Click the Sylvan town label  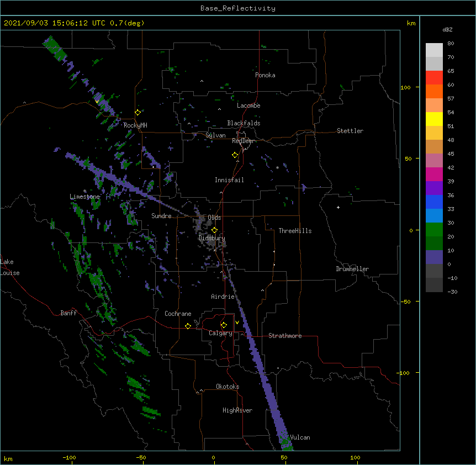[x=215, y=135]
